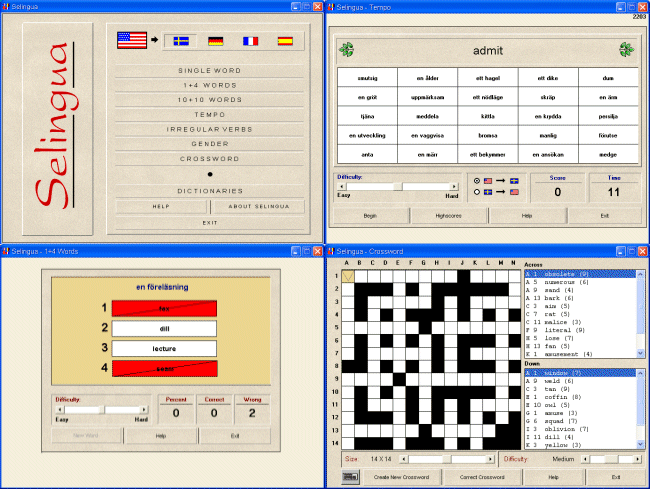Click crossword Difficulty slider left arrow

point(585,459)
